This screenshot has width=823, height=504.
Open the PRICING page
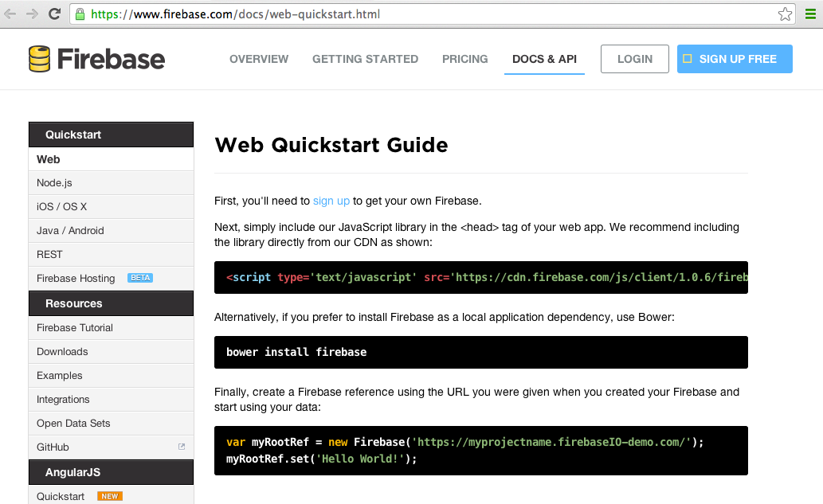coord(464,58)
